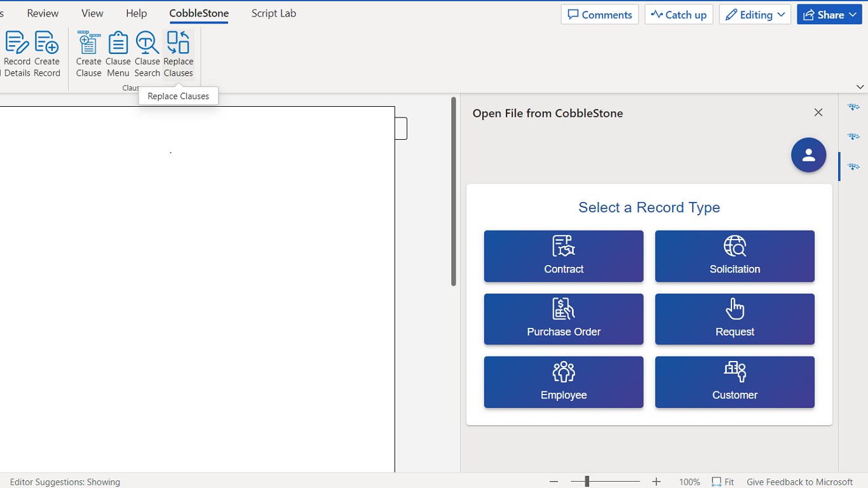Viewport: 868px width, 488px height.
Task: Click the Catch up button
Action: coord(679,15)
